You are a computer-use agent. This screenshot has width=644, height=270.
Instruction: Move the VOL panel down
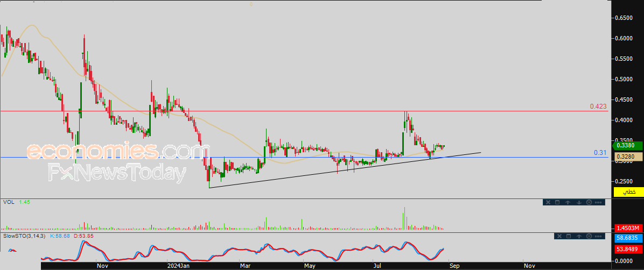579,202
